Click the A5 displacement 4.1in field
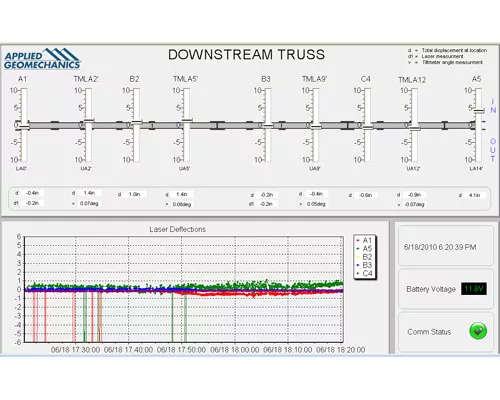Image resolution: width=500 pixels, height=400 pixels. [475, 195]
